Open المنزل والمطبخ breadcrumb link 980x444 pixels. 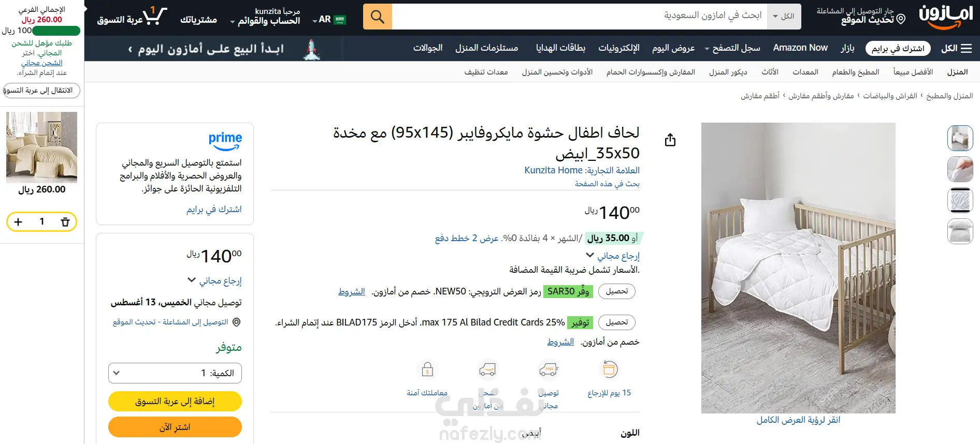[x=949, y=96]
